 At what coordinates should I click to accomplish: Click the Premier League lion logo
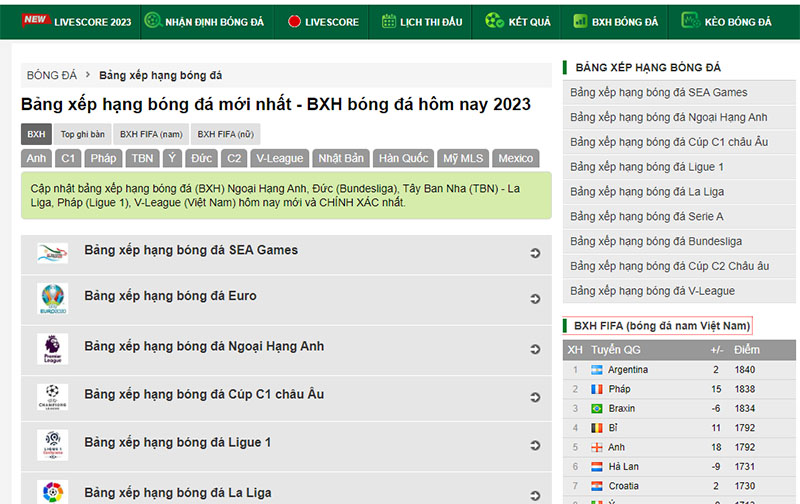pyautogui.click(x=52, y=349)
